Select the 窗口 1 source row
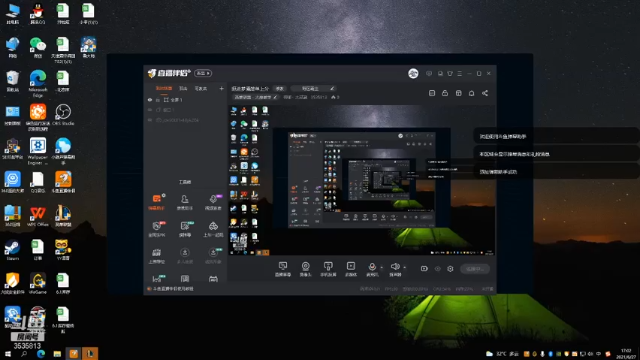640x360 pixels. click(x=186, y=110)
